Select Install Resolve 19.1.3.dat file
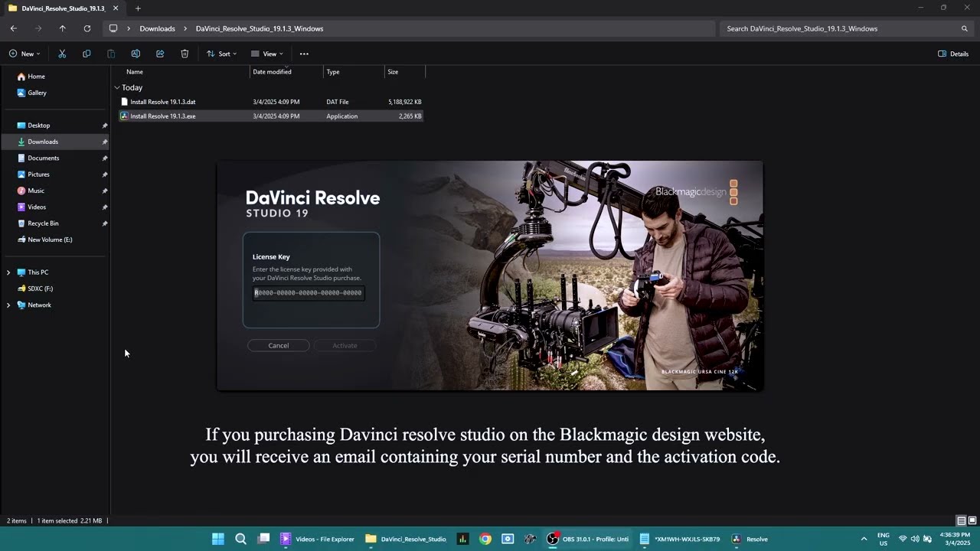This screenshot has width=980, height=551. [x=271, y=102]
